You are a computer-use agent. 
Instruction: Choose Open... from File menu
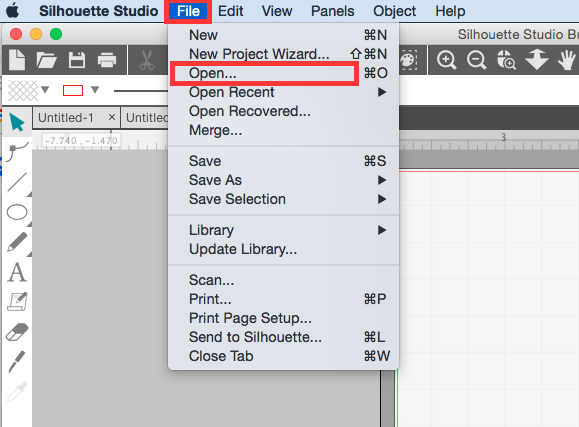[x=283, y=73]
